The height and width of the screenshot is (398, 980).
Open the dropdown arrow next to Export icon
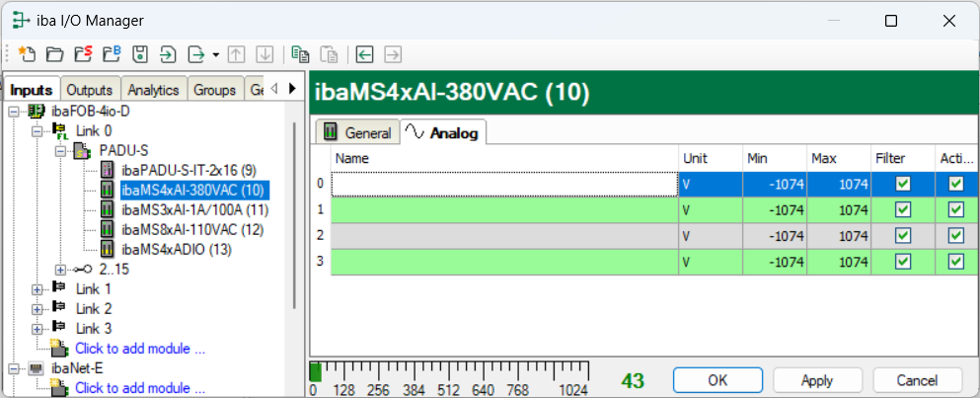(x=215, y=55)
